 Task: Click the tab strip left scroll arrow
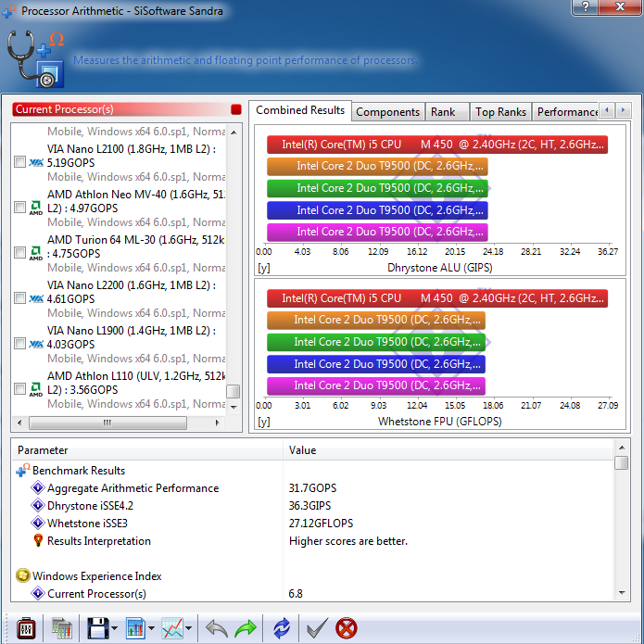607,110
